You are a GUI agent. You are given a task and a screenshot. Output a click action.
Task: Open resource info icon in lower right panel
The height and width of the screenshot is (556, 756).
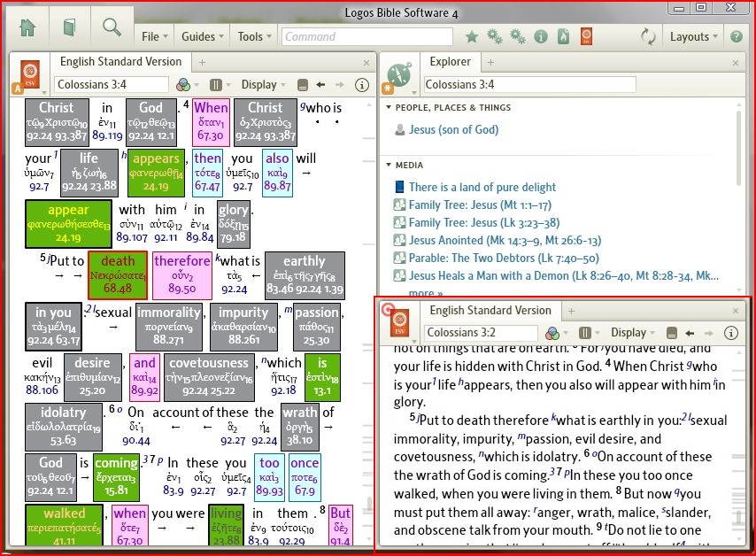[x=731, y=333]
